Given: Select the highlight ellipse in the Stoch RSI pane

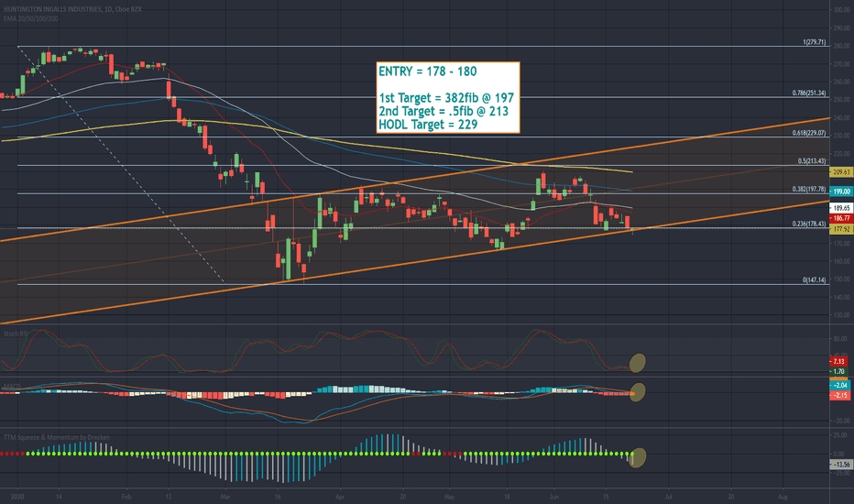Looking at the screenshot, I should coord(637,363).
